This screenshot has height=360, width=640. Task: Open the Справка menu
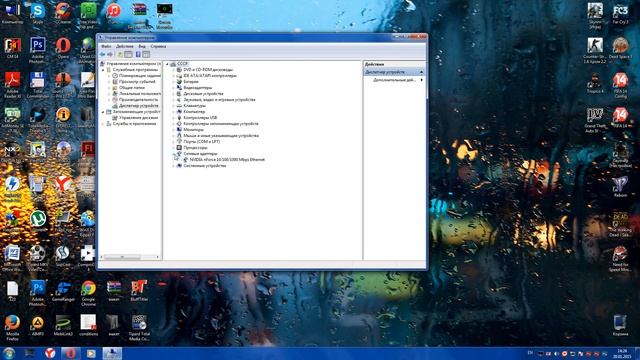[x=158, y=47]
